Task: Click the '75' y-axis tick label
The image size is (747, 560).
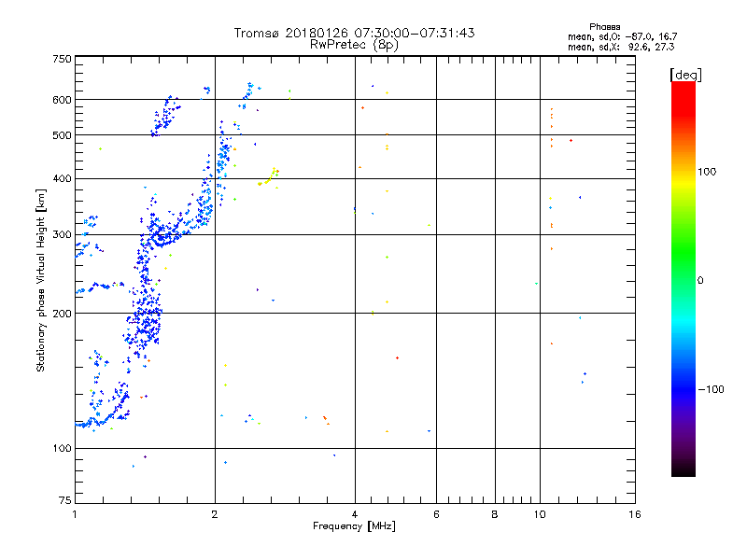Action: tap(65, 500)
